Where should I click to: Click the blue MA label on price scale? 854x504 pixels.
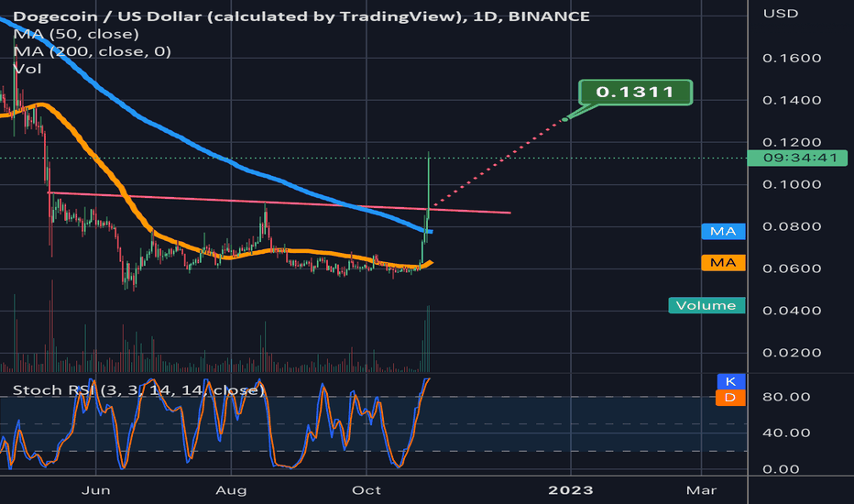(723, 231)
